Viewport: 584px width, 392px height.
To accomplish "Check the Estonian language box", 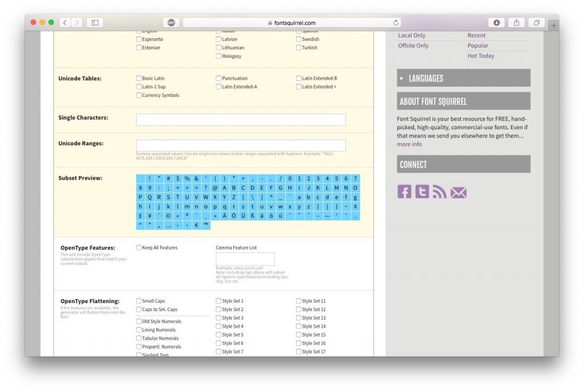I will 139,48.
